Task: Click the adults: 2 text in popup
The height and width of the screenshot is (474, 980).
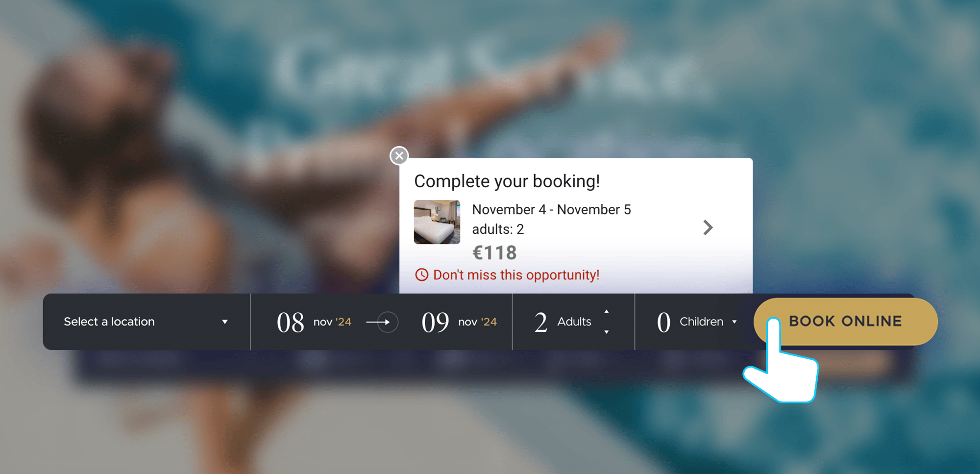Action: click(498, 229)
